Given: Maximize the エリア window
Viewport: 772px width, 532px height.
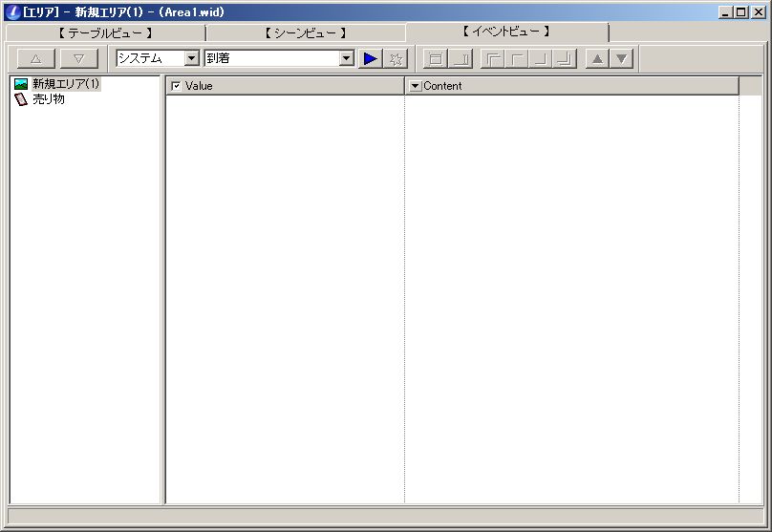Looking at the screenshot, I should click(740, 12).
